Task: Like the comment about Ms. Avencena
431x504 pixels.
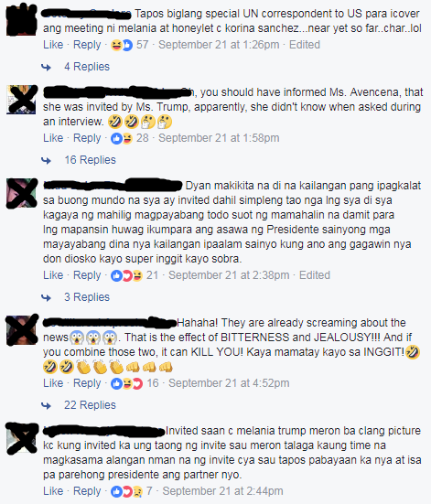Action: (53, 138)
